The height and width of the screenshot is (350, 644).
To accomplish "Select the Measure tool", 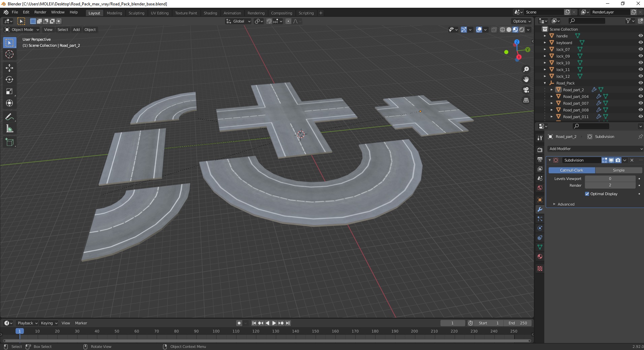I will point(9,129).
